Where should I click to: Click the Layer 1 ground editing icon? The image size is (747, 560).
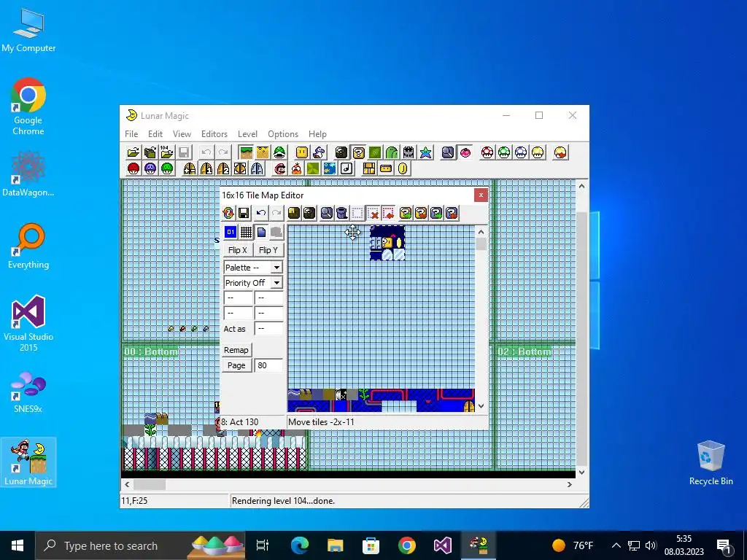coord(247,152)
